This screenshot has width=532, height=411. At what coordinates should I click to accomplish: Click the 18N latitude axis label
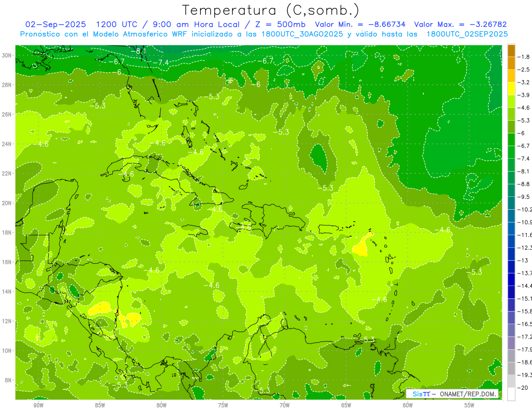tap(8, 232)
